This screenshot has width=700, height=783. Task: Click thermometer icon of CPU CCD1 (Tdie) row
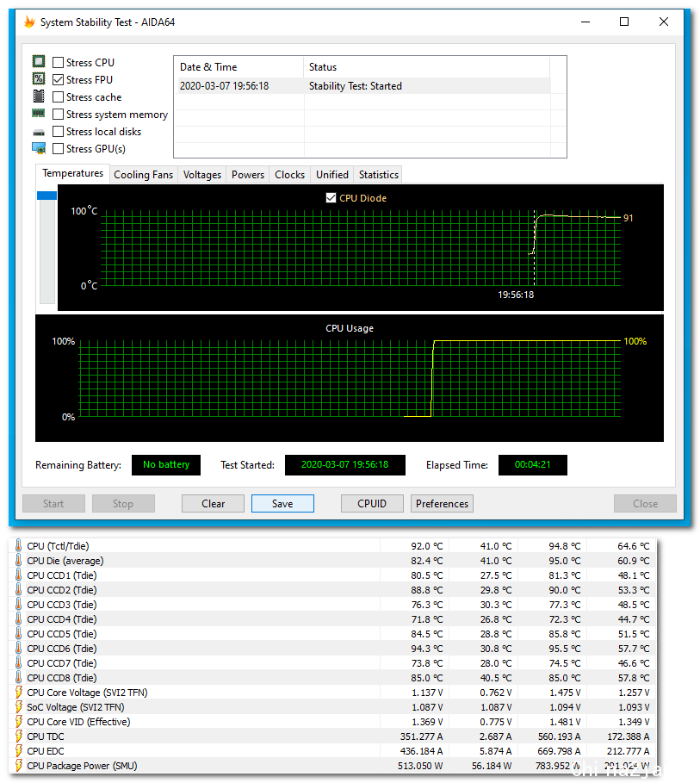point(18,575)
